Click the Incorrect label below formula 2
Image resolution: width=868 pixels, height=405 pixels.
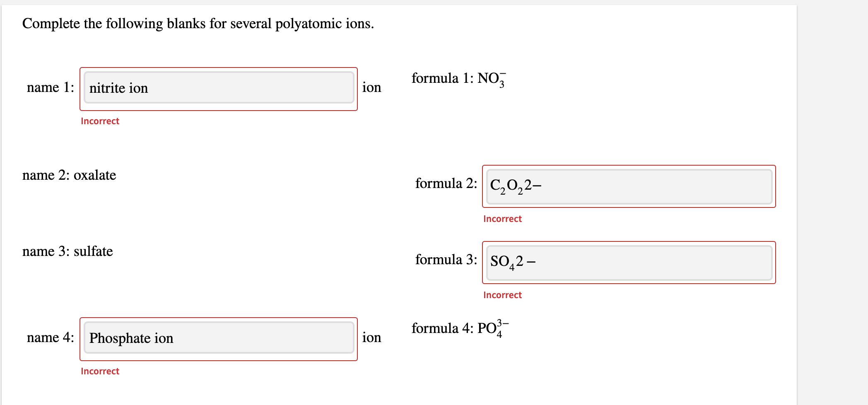click(x=502, y=219)
